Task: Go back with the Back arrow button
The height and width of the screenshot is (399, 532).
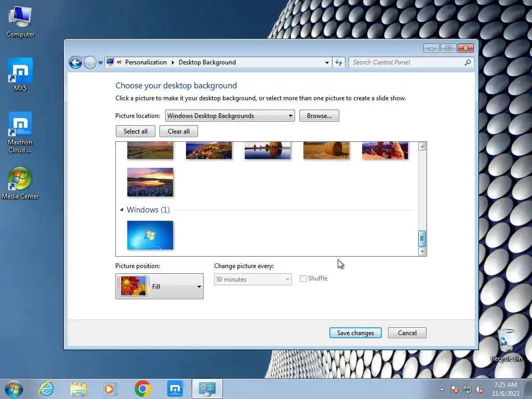Action: [75, 62]
